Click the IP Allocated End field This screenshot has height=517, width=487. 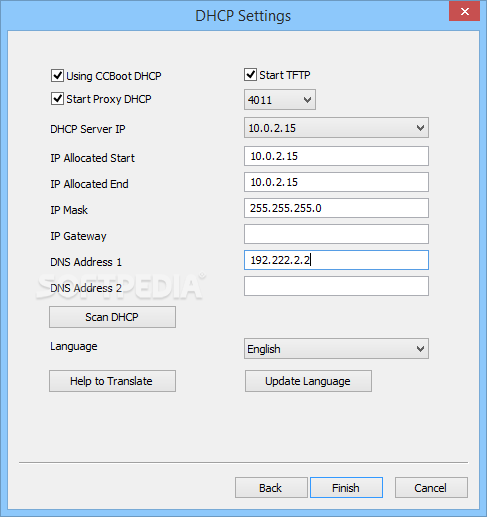(336, 182)
